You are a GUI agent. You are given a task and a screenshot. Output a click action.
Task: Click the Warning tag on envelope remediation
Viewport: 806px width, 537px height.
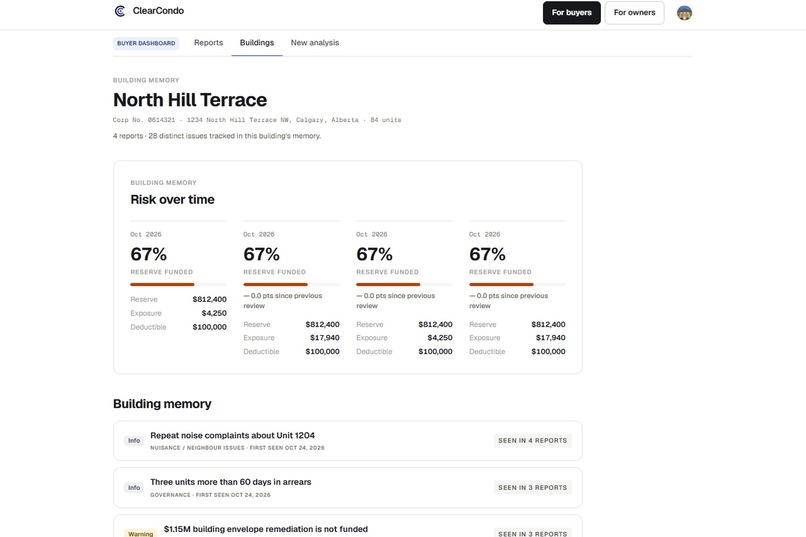pyautogui.click(x=140, y=533)
